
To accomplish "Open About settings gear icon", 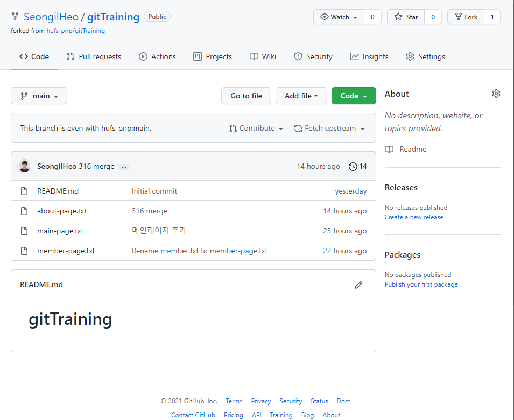I will coord(496,94).
